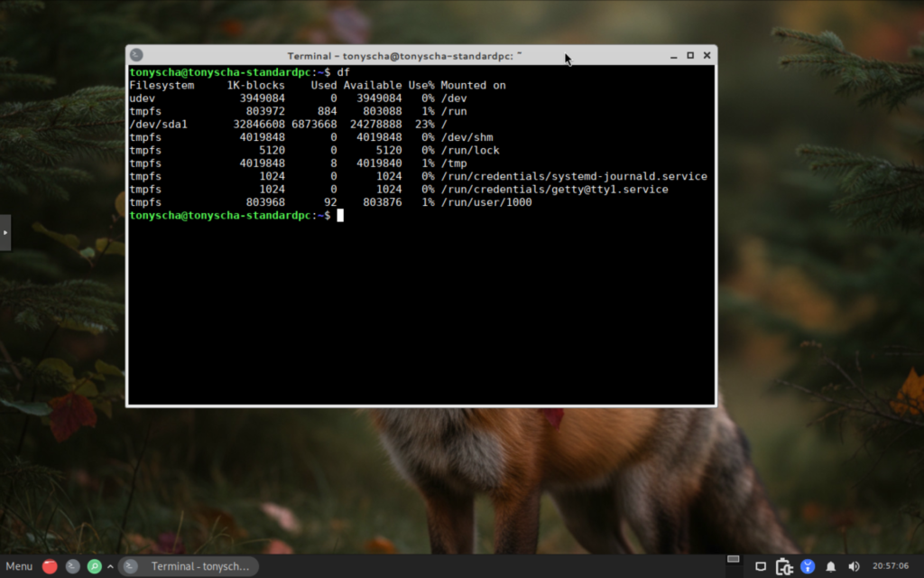This screenshot has width=924, height=578.
Task: Minimize the Terminal window
Action: coord(673,56)
